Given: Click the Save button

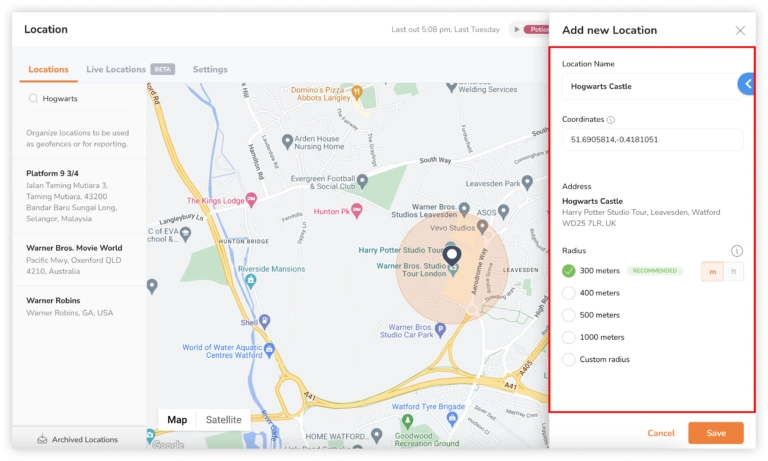Looking at the screenshot, I should click(x=716, y=433).
